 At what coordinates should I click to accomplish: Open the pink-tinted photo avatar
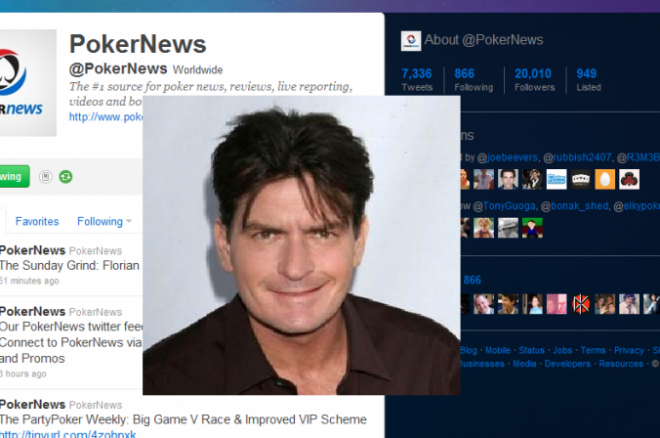coord(556,304)
